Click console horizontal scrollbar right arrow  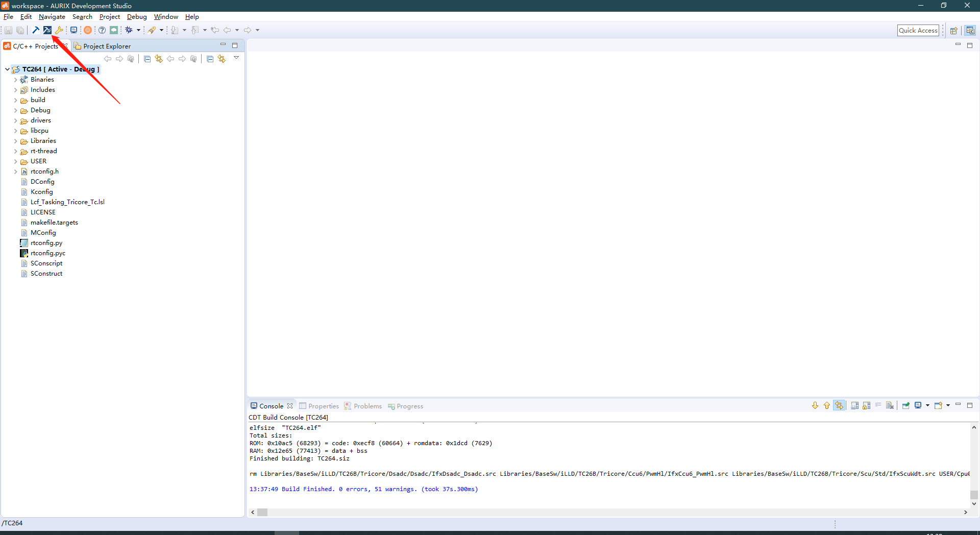[x=965, y=512]
